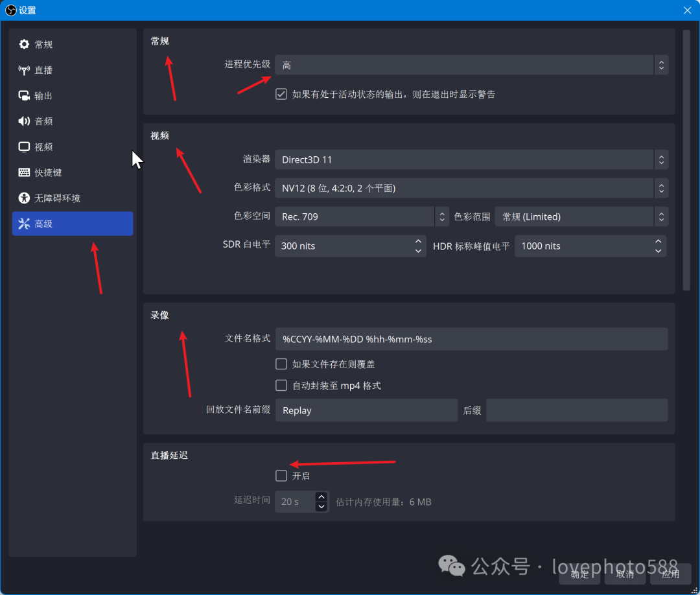
Task: Click the 输出 output icon in sidebar
Action: [24, 95]
